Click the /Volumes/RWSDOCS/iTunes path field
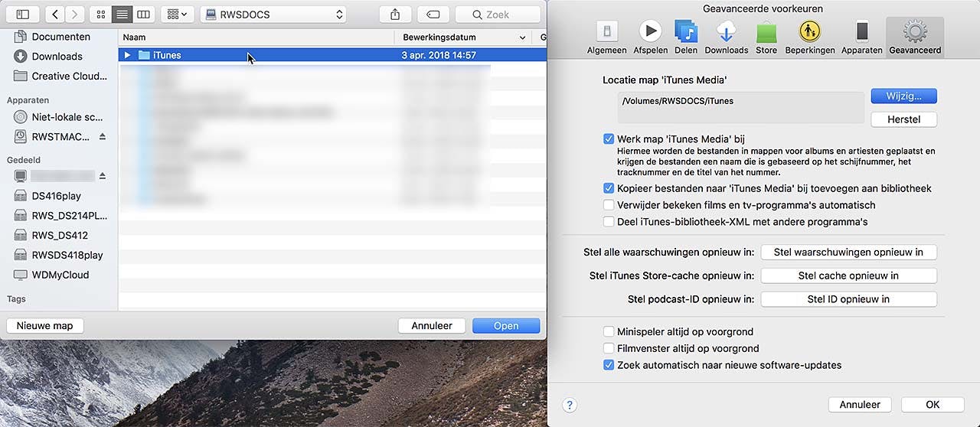 point(741,107)
